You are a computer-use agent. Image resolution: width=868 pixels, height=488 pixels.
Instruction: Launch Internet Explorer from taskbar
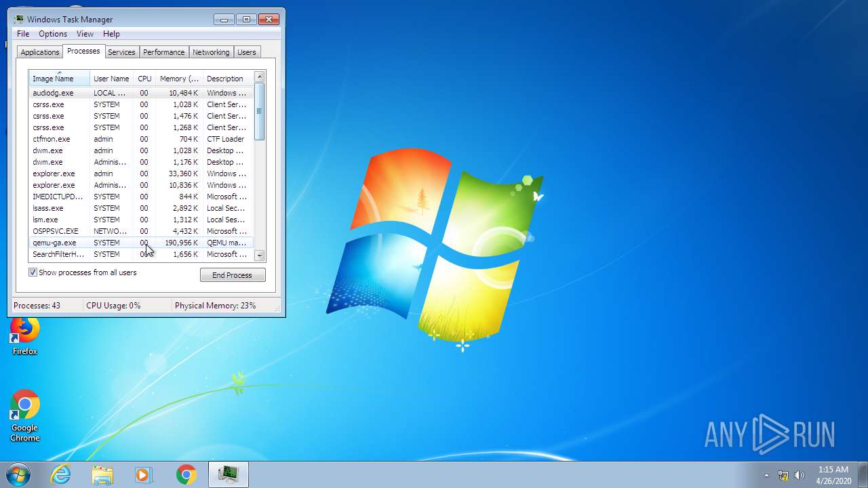pyautogui.click(x=61, y=474)
